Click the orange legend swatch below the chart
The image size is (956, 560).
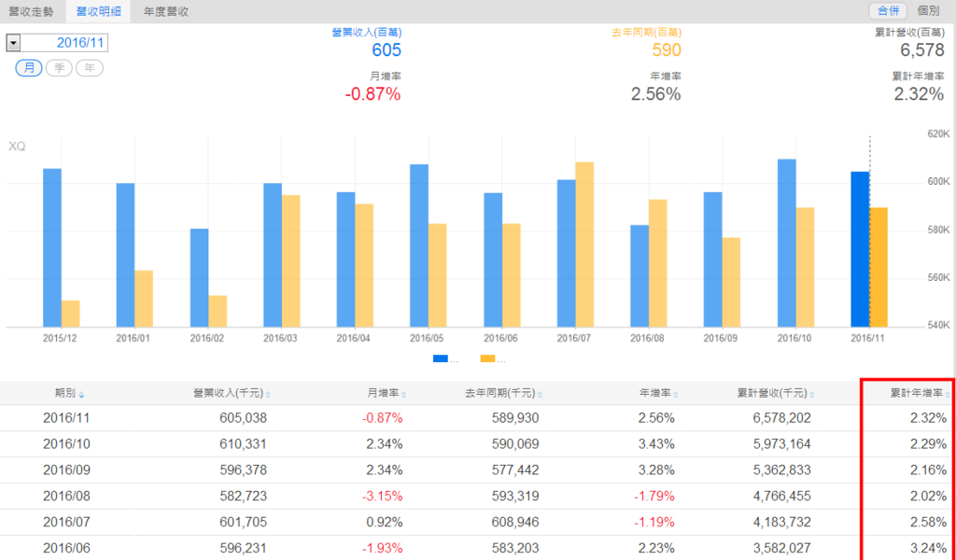point(487,359)
